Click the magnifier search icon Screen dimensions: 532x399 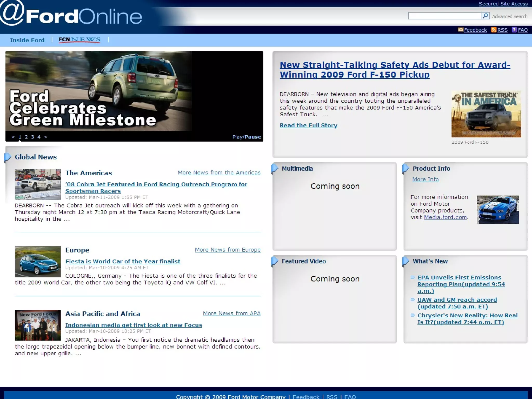[485, 16]
